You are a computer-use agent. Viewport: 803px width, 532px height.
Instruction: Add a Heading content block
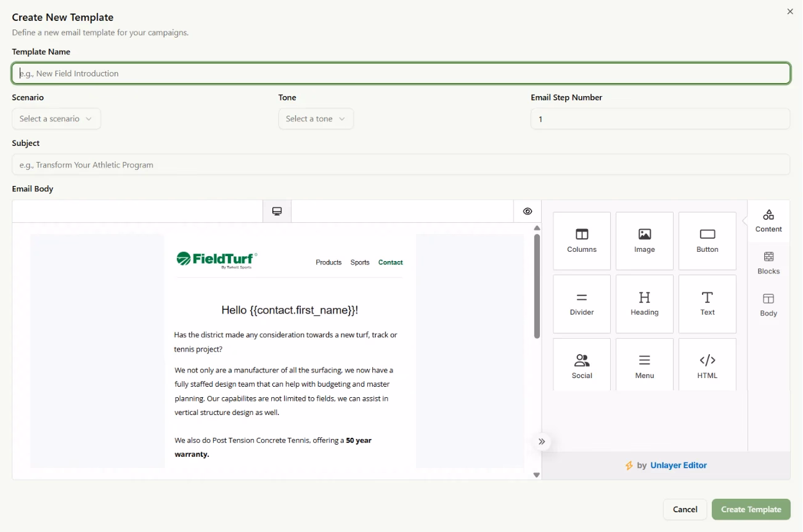point(645,304)
